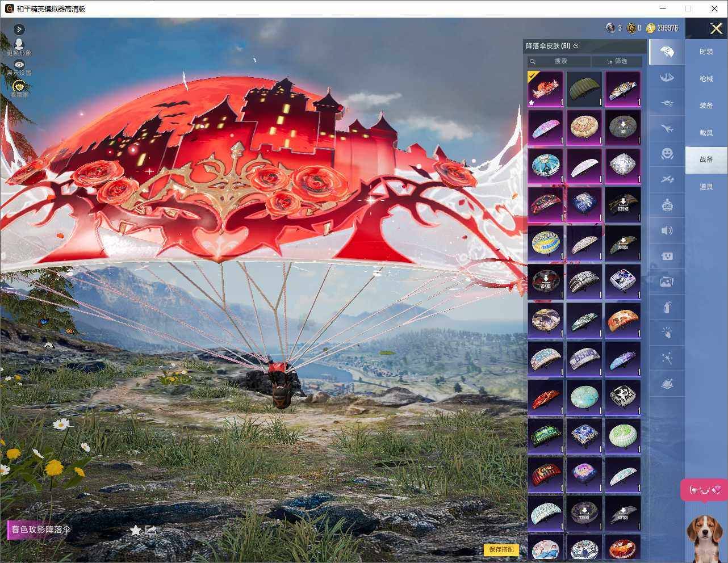
Task: Select the green and white round parachute
Action: 622,436
